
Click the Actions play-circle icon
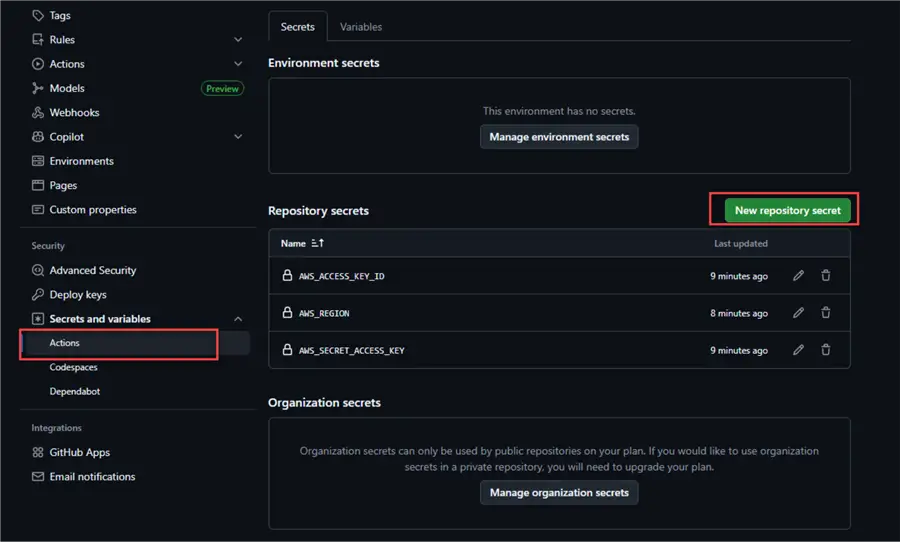coord(38,64)
